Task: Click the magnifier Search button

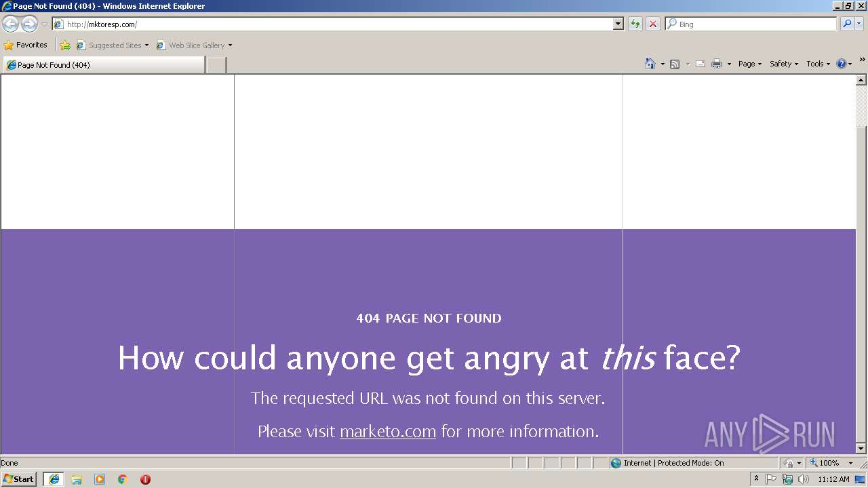Action: pos(847,24)
